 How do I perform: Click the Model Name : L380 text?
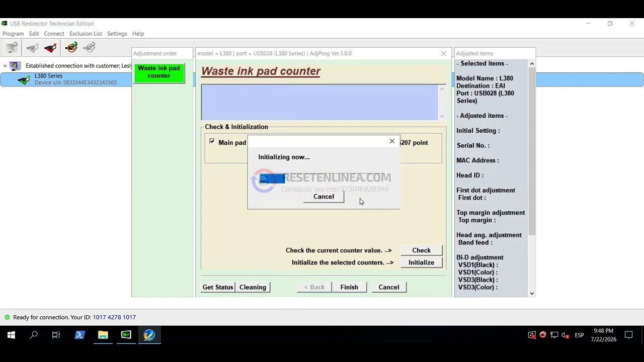[x=485, y=78]
